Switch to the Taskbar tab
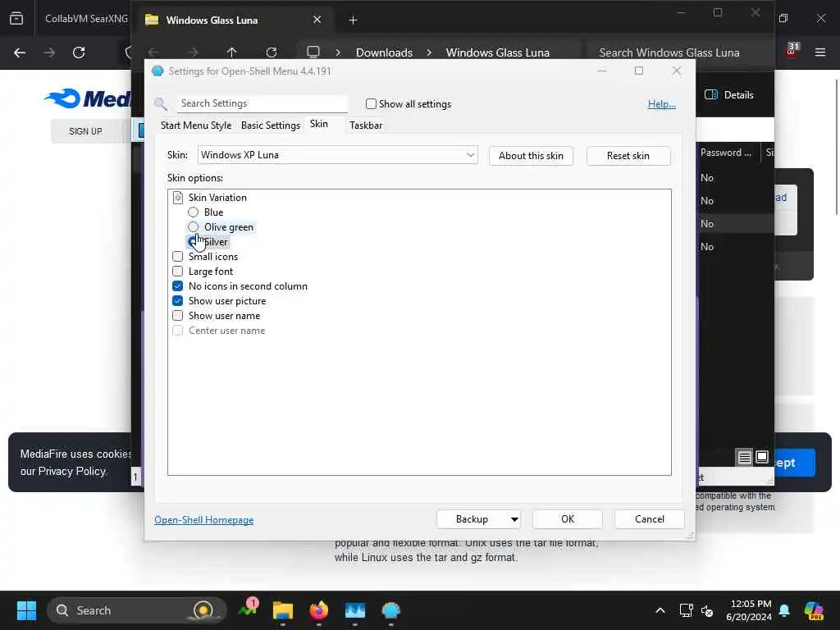Viewport: 840px width, 630px height. tap(366, 126)
